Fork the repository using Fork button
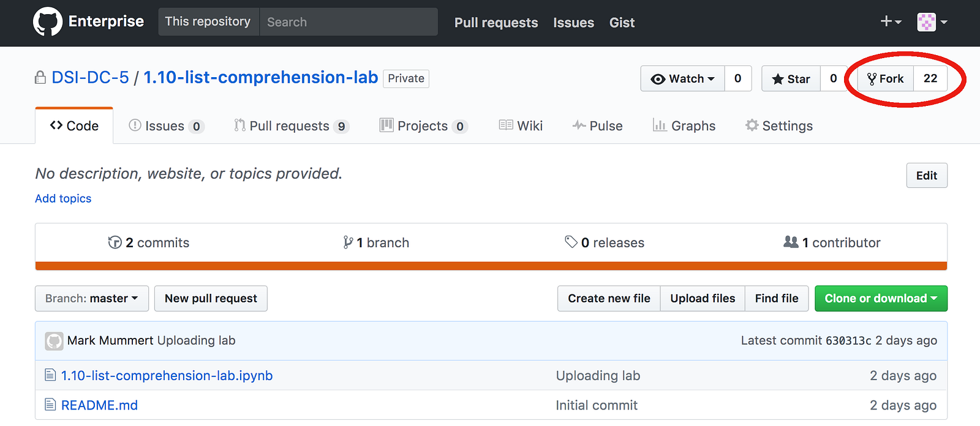The image size is (980, 426). click(886, 79)
